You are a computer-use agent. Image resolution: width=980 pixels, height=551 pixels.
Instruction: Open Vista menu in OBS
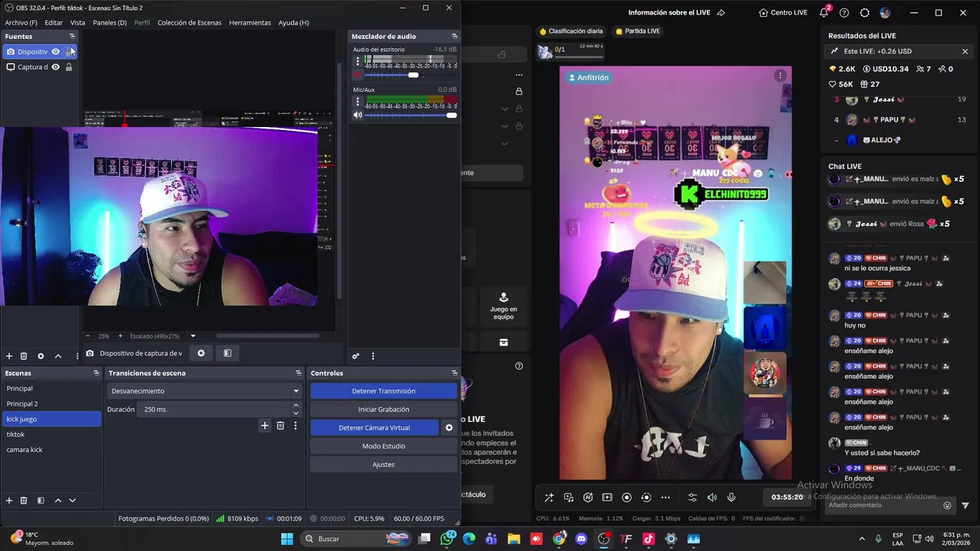78,23
